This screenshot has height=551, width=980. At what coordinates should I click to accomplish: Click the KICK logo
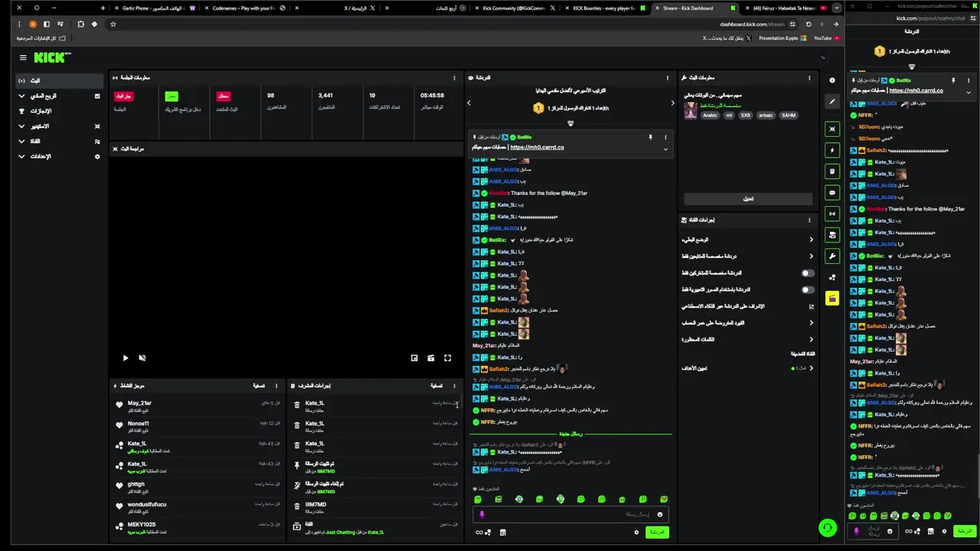(52, 57)
